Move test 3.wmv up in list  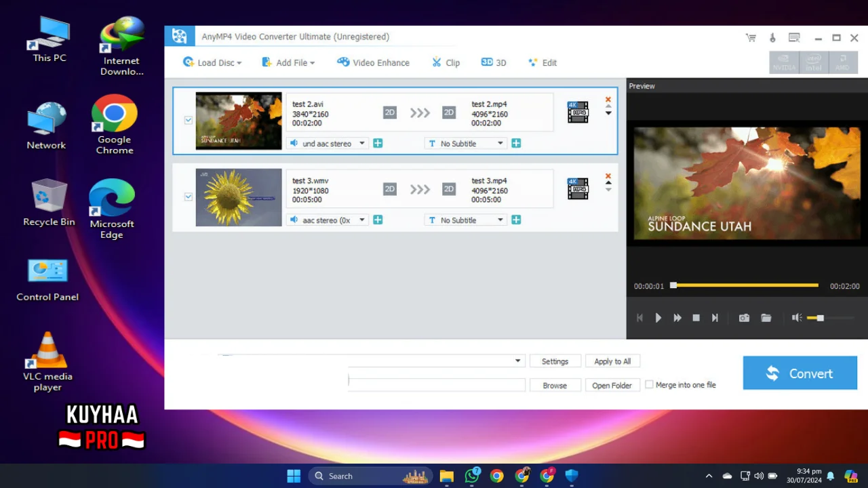608,183
